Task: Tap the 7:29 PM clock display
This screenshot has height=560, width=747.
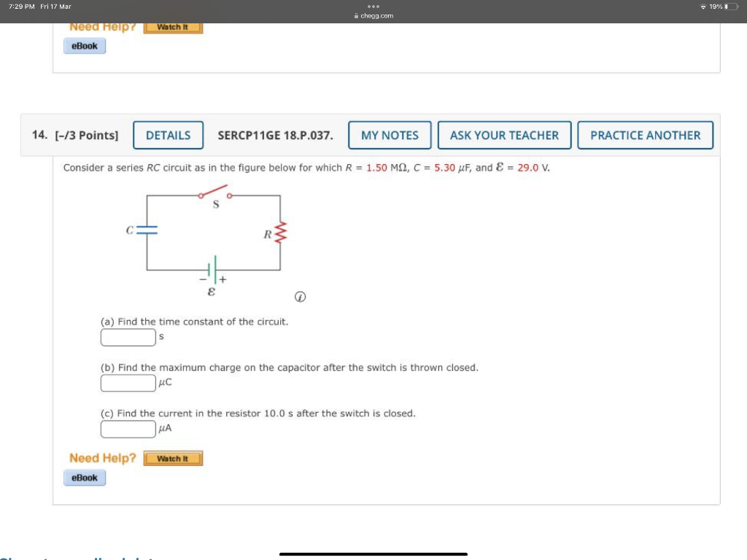Action: coord(22,6)
